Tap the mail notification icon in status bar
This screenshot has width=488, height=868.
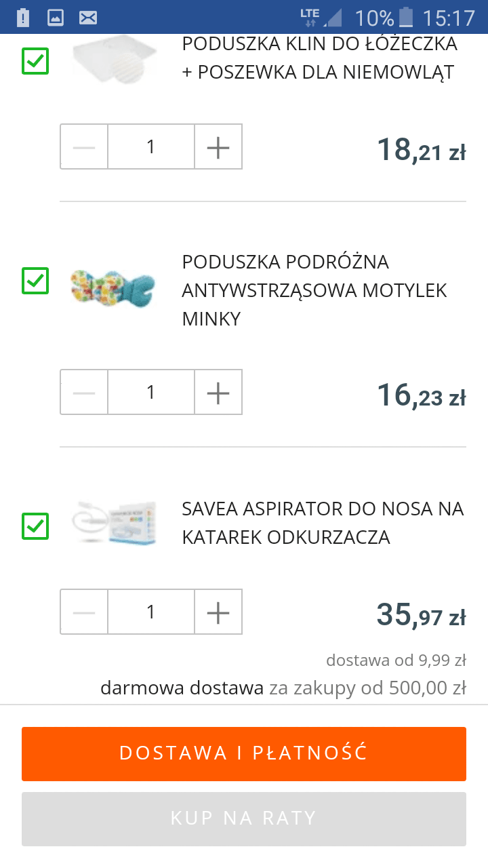(x=88, y=18)
